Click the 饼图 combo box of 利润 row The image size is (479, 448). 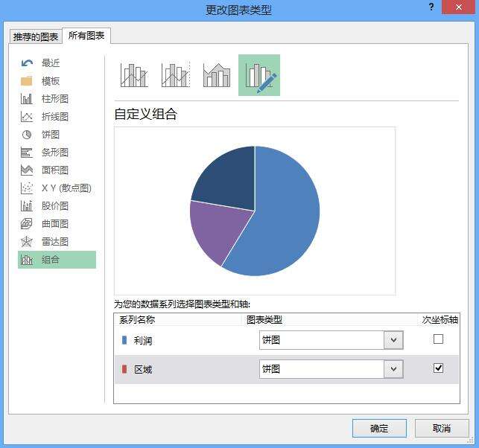(332, 339)
